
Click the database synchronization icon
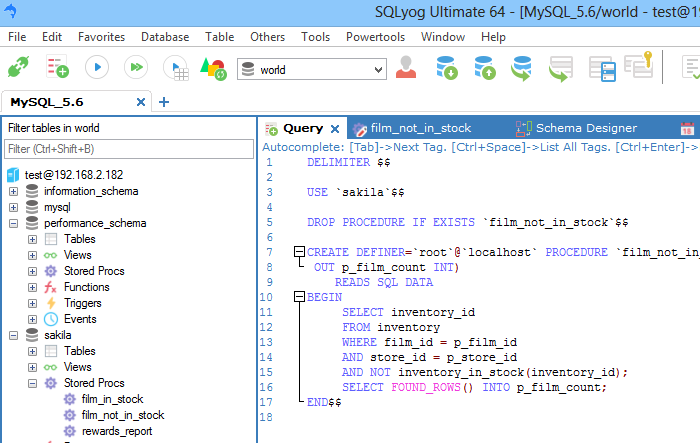[x=521, y=68]
